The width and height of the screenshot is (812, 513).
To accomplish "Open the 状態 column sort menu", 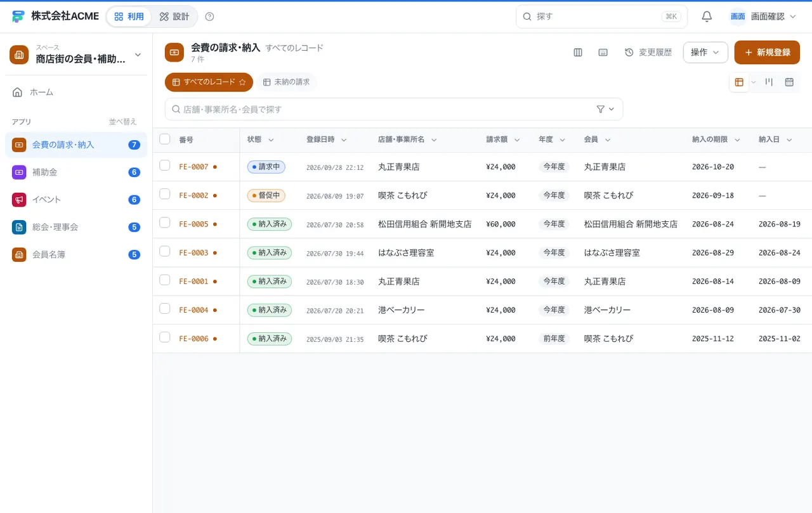I will pyautogui.click(x=271, y=140).
